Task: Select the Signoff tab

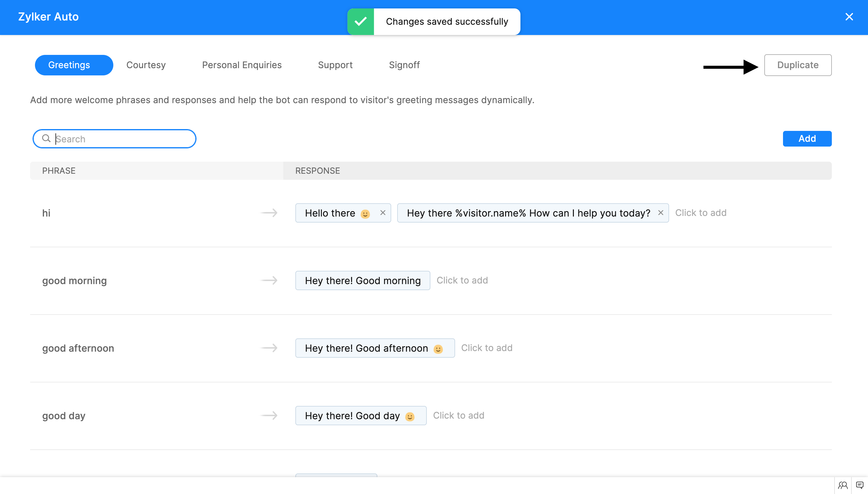Action: pyautogui.click(x=404, y=65)
